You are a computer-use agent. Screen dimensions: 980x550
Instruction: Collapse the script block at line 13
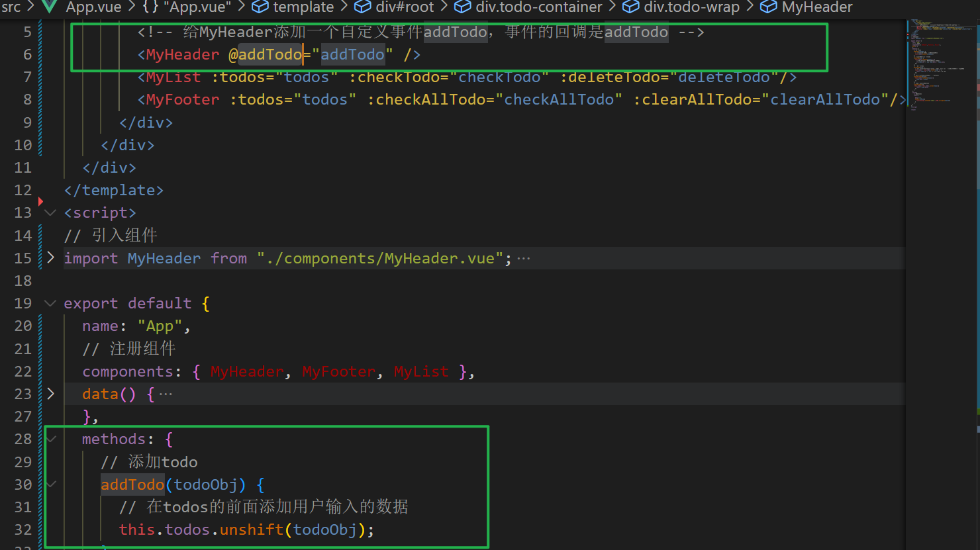click(50, 212)
